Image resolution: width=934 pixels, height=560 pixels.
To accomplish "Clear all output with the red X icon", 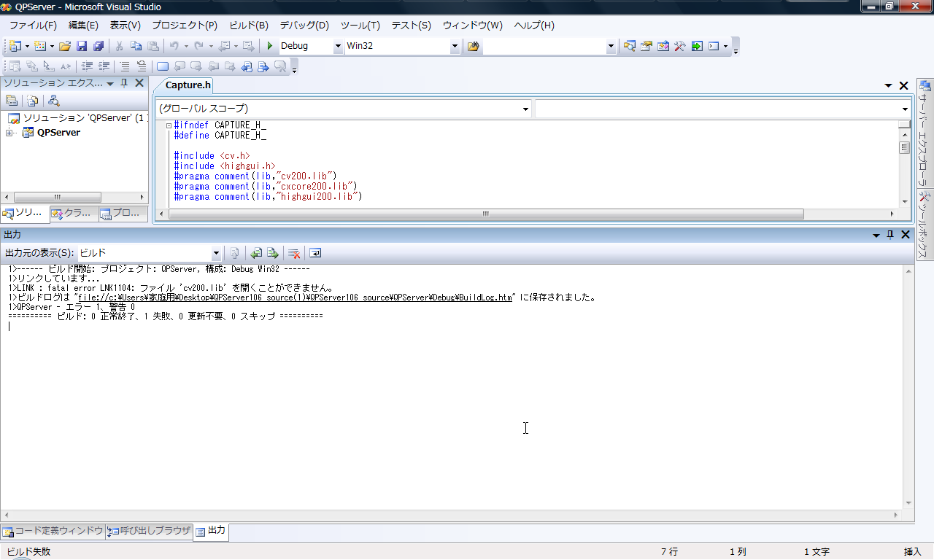I will [294, 253].
